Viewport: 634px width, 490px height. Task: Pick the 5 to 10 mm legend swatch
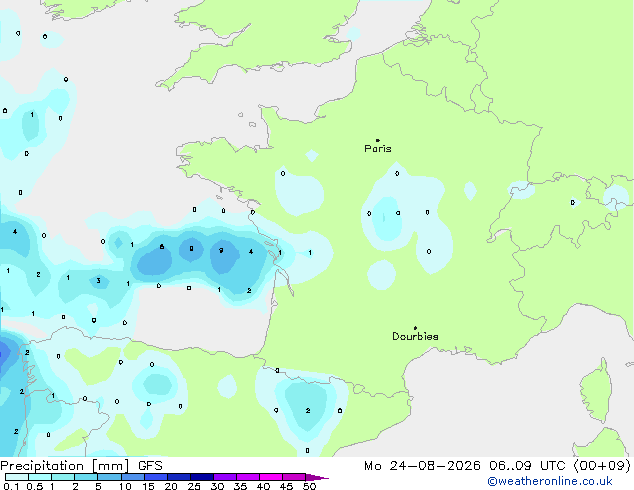109,477
